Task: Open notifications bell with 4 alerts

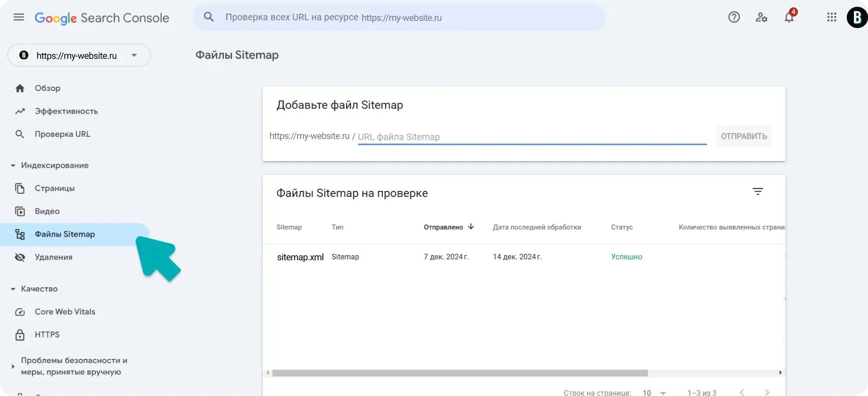Action: [790, 16]
